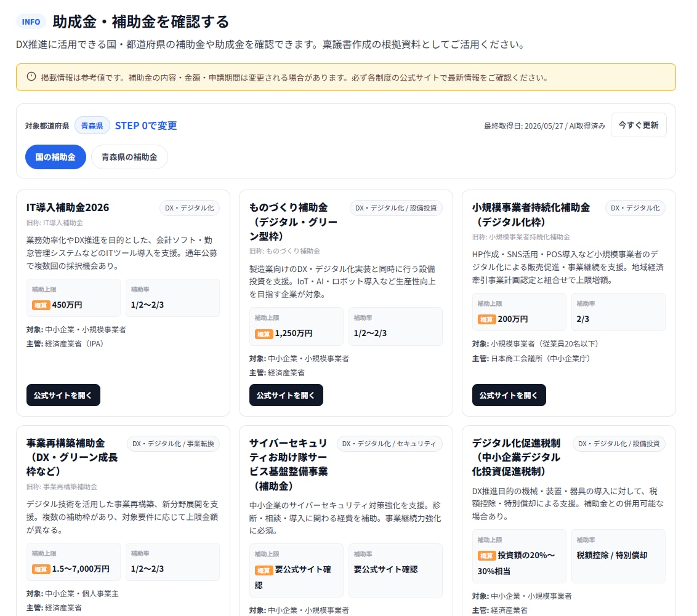Click the ものづくり補助金 card title
Image resolution: width=697 pixels, height=616 pixels.
tap(293, 222)
